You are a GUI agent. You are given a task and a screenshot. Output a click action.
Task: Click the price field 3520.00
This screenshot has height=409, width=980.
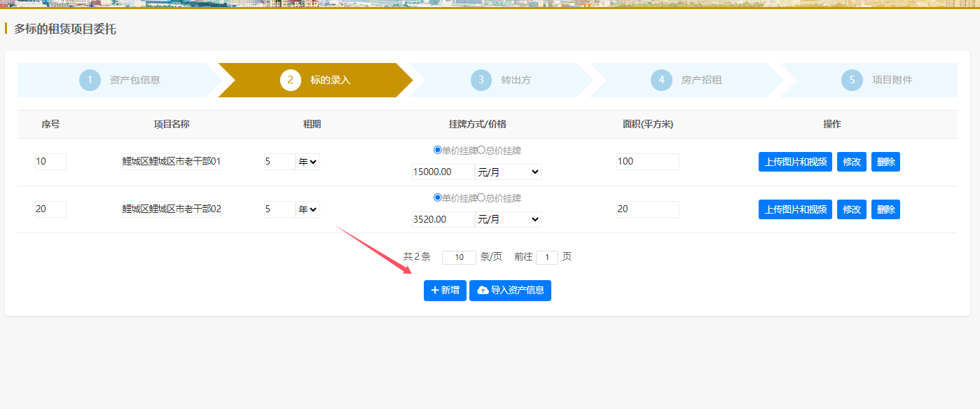tap(443, 219)
